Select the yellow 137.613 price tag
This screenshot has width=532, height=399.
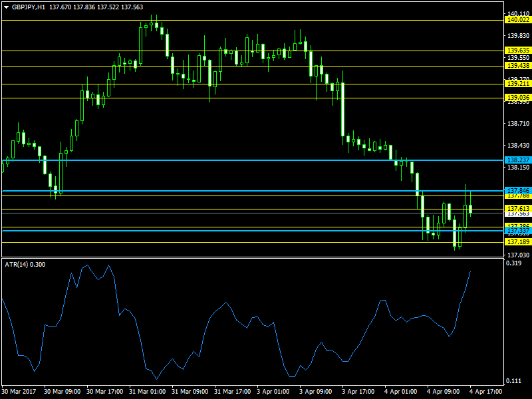[x=518, y=209]
